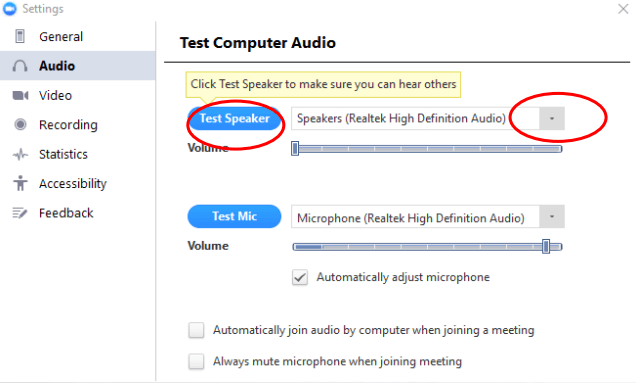Click the Accessibility person icon

coord(20,183)
